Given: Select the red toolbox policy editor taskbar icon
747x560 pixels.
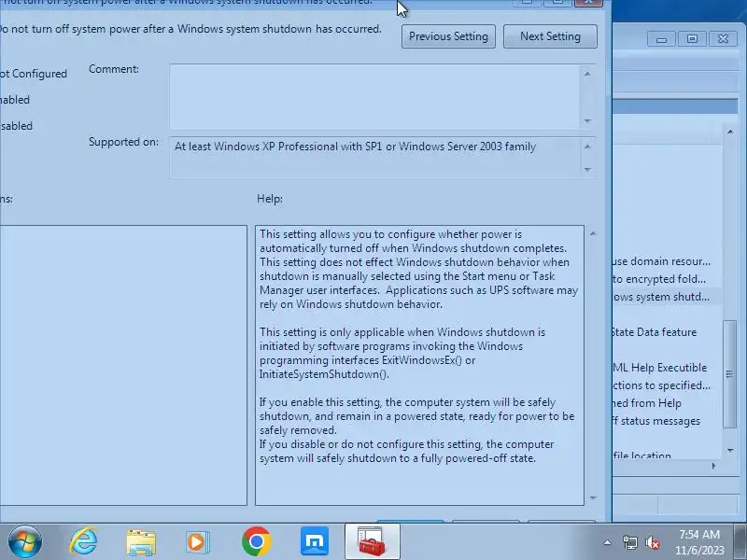Looking at the screenshot, I should tap(372, 542).
